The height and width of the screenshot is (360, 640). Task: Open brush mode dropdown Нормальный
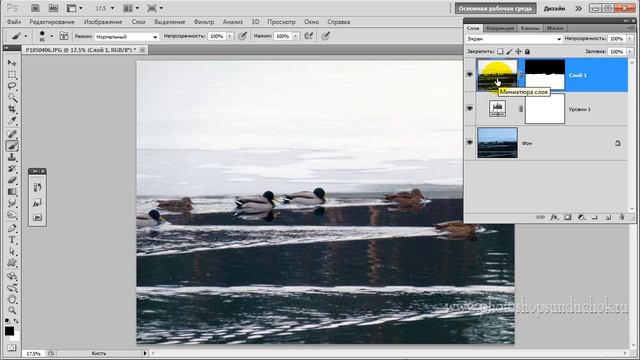point(127,36)
